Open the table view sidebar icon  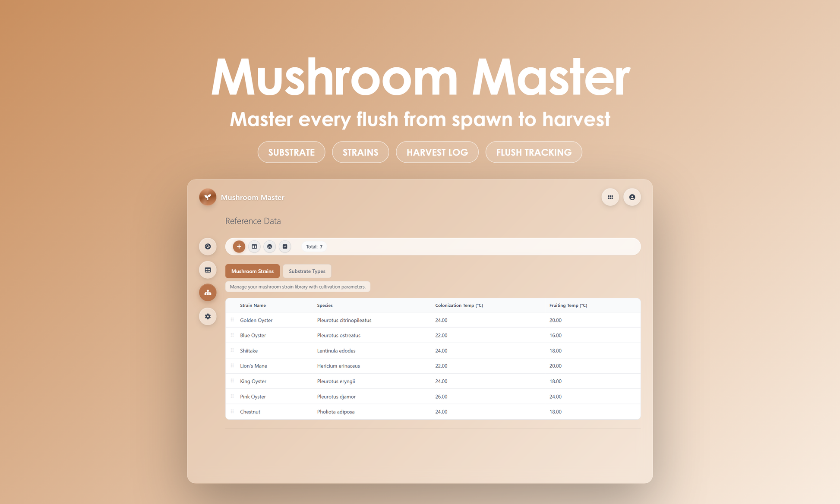[x=208, y=270]
